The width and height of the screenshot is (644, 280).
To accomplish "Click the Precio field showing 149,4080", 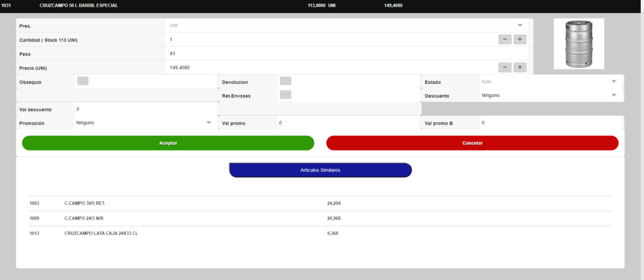I will tap(331, 67).
